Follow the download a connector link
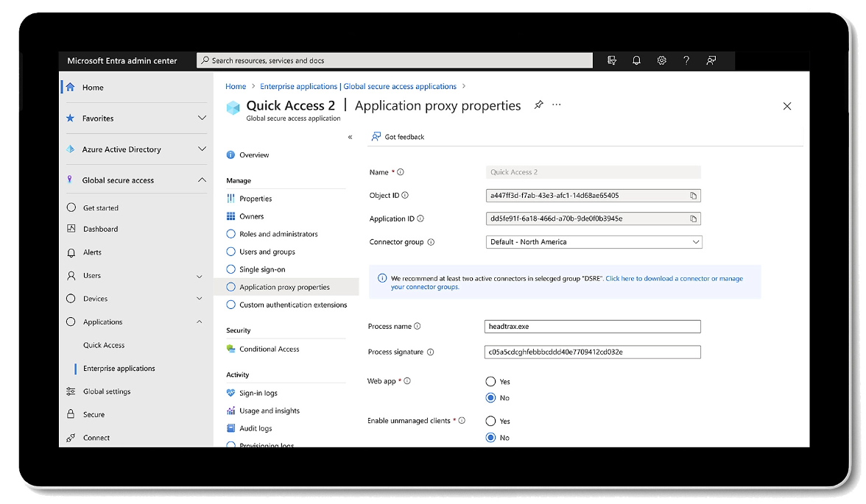This screenshot has width=866, height=504. point(674,279)
